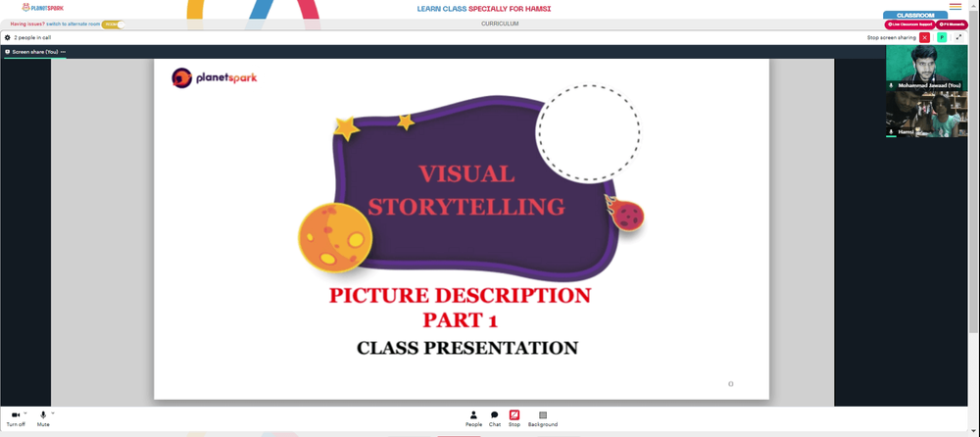Screen dimensions: 980x437
Task: Turn off the camera
Action: coord(16,418)
